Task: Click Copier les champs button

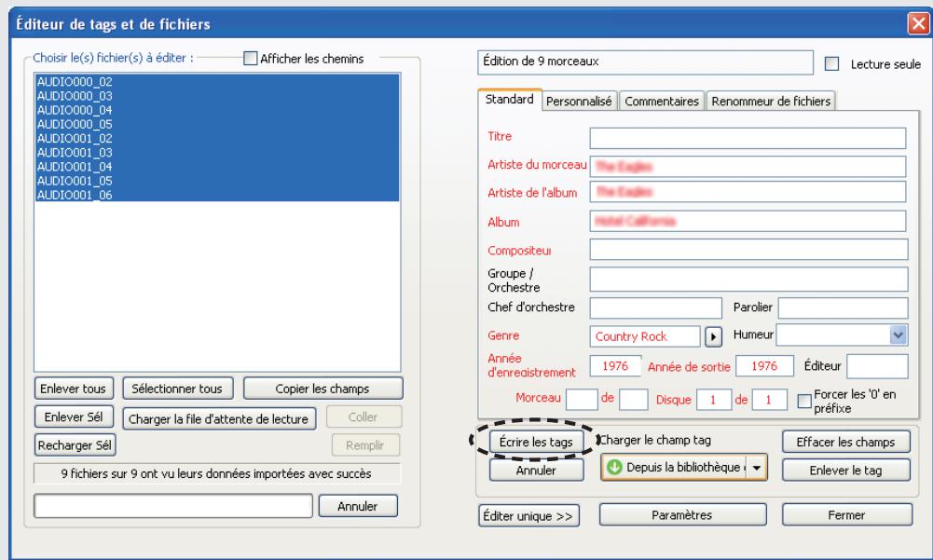Action: (322, 389)
